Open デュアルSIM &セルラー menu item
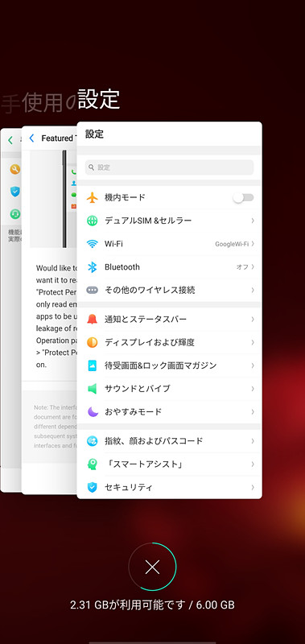Viewport: 305px width, 644px height. point(169,221)
